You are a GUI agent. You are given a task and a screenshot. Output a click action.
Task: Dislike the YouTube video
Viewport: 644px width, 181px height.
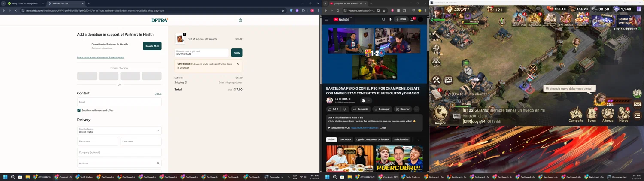pyautogui.click(x=345, y=109)
